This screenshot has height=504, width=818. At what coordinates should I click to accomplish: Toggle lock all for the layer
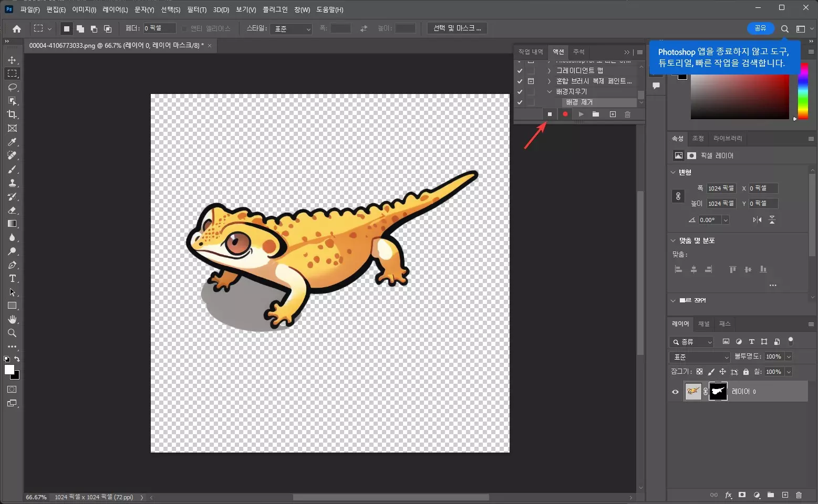[x=745, y=372]
